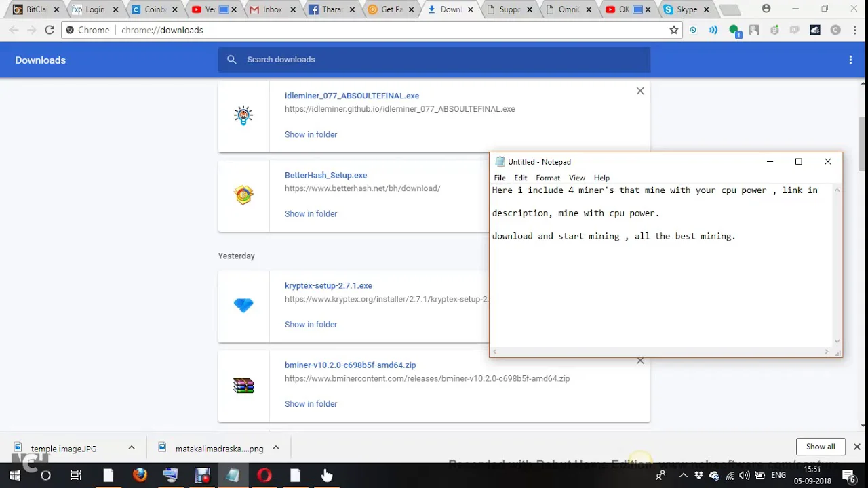Remove idleminer entry from downloads list
The width and height of the screenshot is (868, 488).
(640, 91)
